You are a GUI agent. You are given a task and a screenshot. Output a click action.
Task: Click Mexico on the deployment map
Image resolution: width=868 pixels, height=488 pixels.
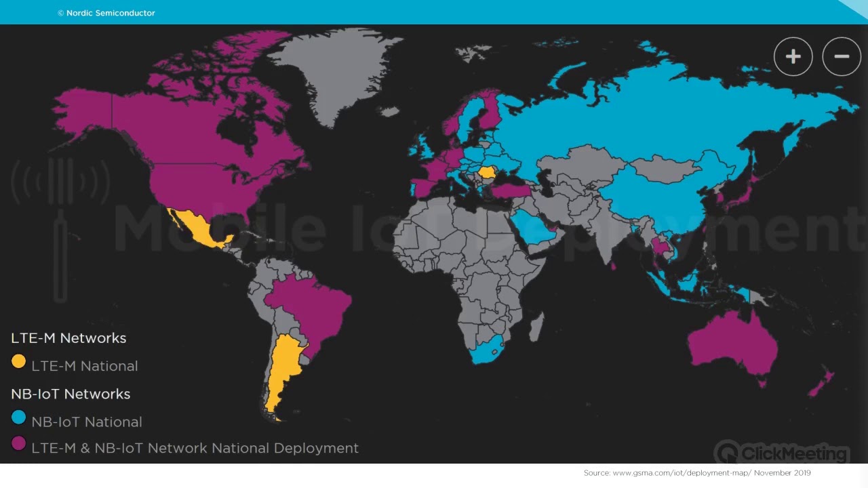(200, 229)
